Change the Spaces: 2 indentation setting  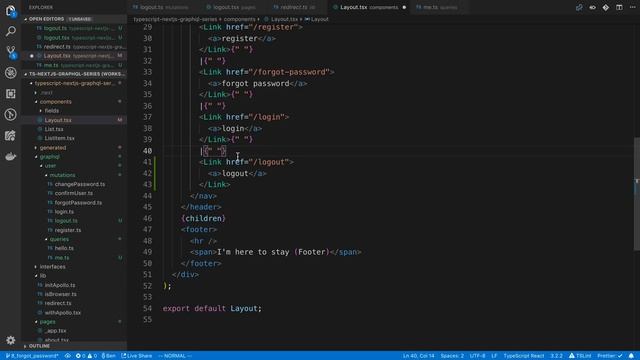[452, 356]
